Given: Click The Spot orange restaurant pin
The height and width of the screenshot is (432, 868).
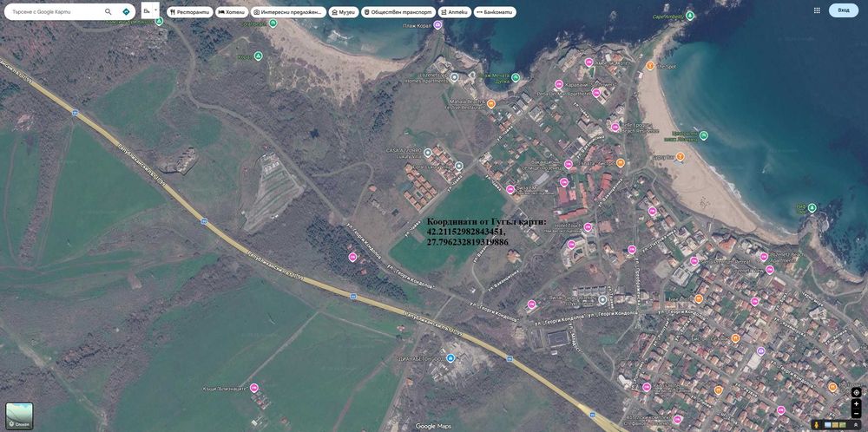Looking at the screenshot, I should pos(650,67).
